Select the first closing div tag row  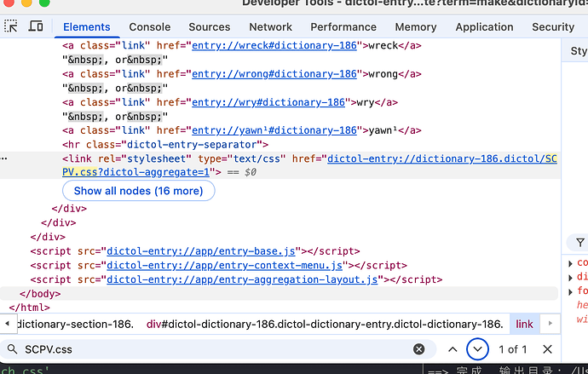tap(69, 209)
